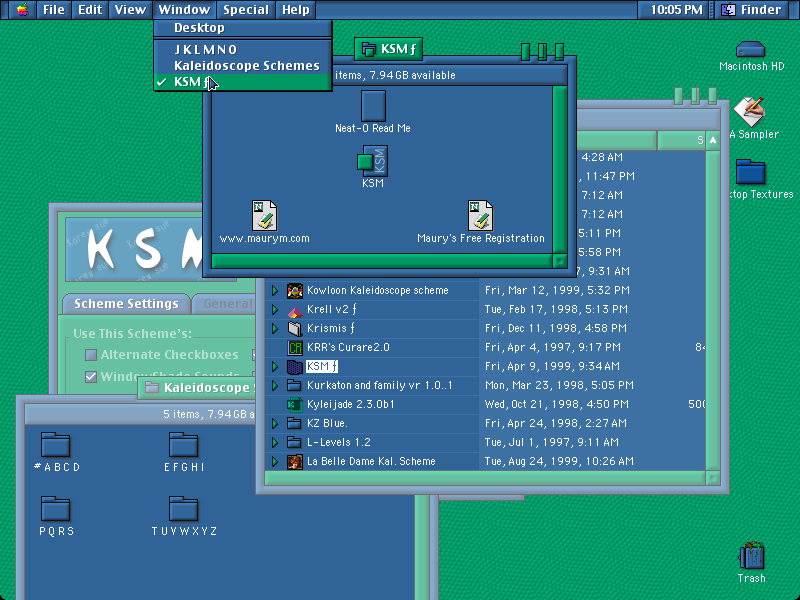Select the Macintosh HD drive icon

[751, 49]
